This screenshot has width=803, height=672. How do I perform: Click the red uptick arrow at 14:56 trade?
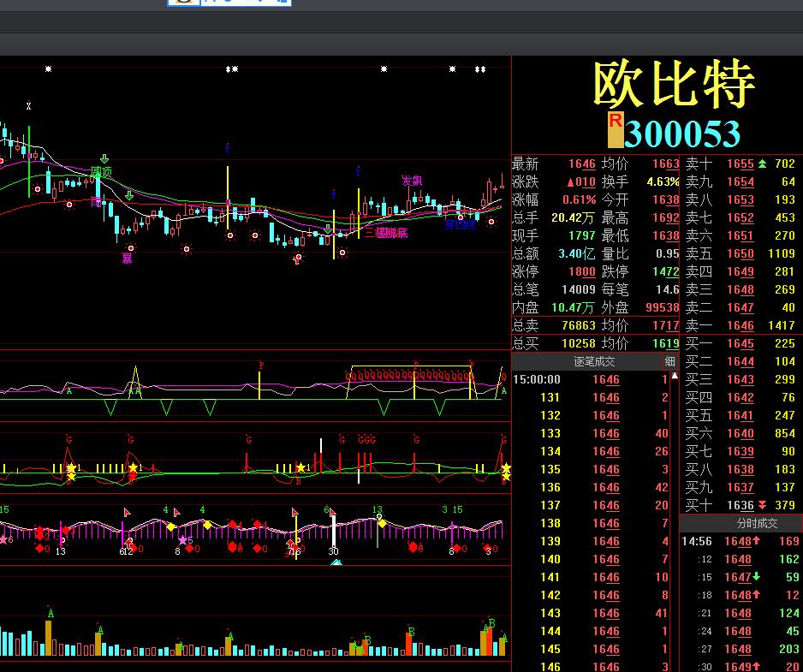point(756,540)
